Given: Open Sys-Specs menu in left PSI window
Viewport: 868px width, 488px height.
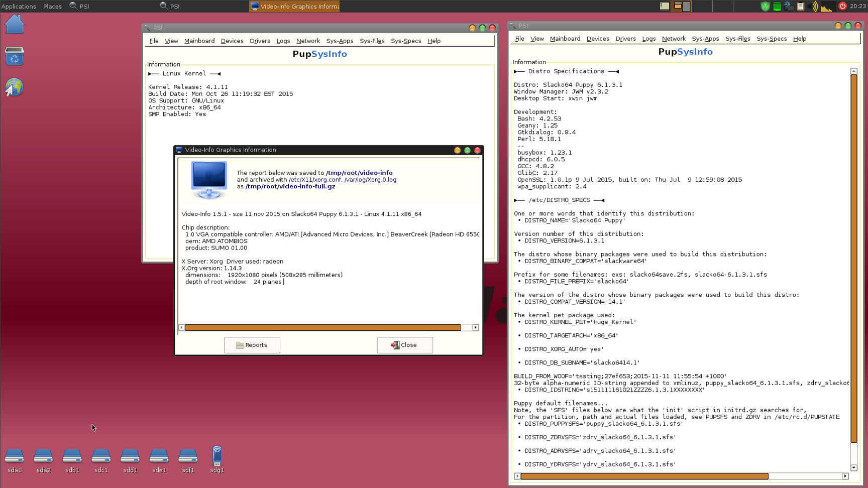Looking at the screenshot, I should click(x=406, y=41).
